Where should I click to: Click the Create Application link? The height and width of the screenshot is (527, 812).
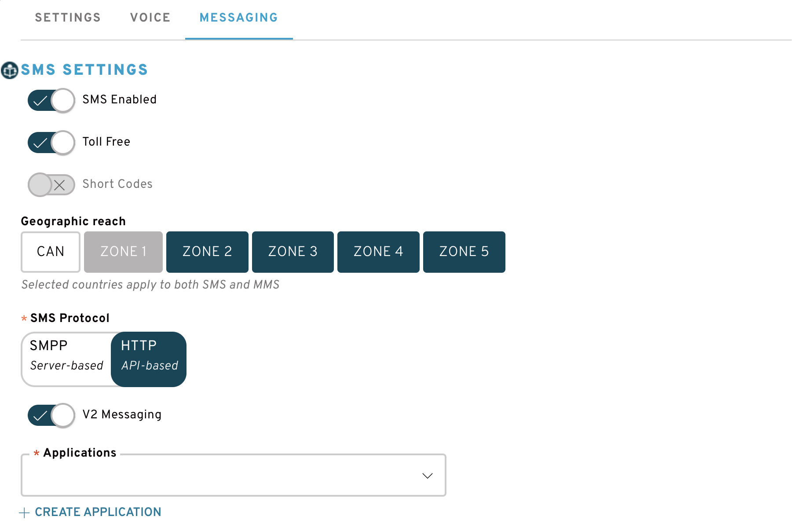[98, 512]
